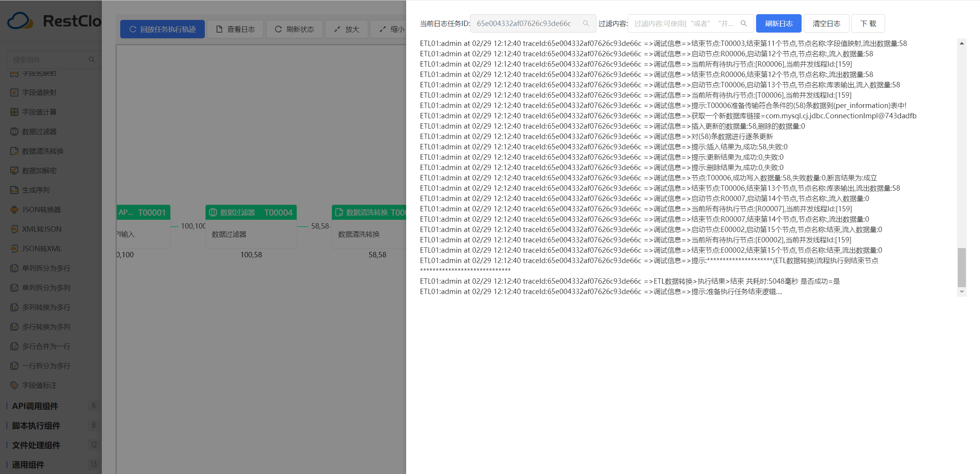
Task: Click 回放任务执行轨迹 toolbar button
Action: click(x=162, y=29)
